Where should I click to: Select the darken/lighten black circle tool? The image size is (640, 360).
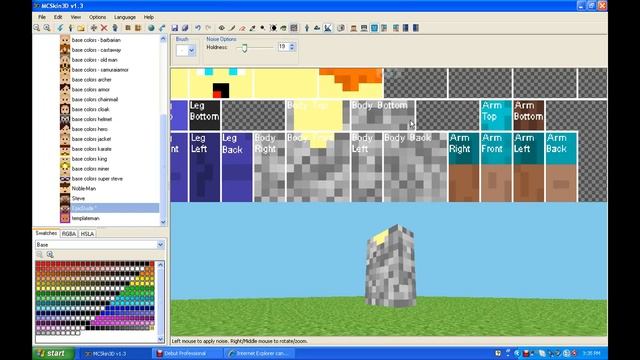click(273, 28)
